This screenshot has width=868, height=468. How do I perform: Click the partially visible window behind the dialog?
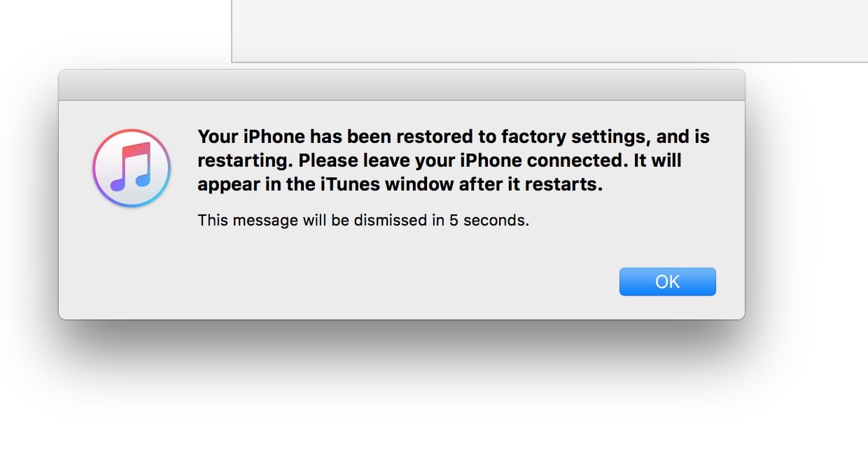[x=546, y=32]
